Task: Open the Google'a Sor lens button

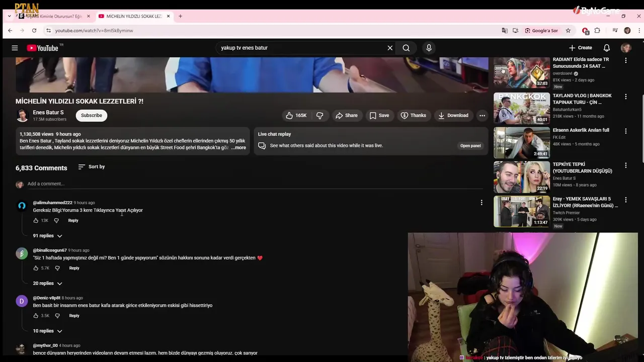Action: [x=541, y=31]
